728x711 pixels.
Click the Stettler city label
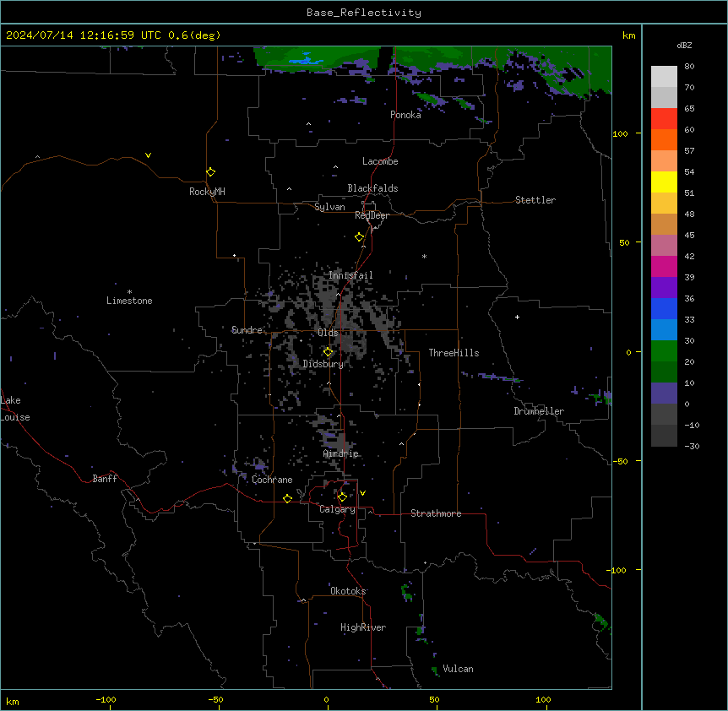pos(535,200)
